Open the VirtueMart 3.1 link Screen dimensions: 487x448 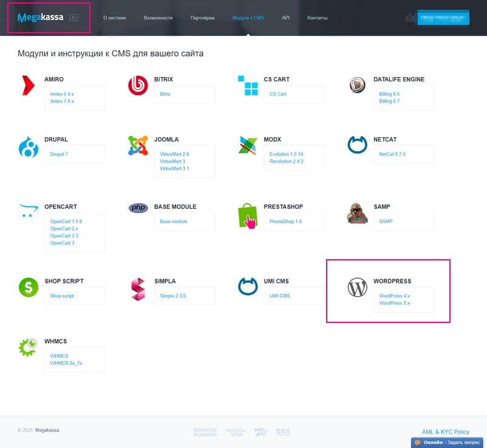coord(174,168)
